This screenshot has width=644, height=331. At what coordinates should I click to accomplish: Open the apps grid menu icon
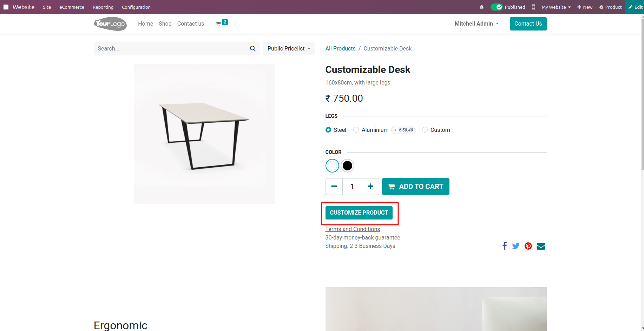click(6, 7)
